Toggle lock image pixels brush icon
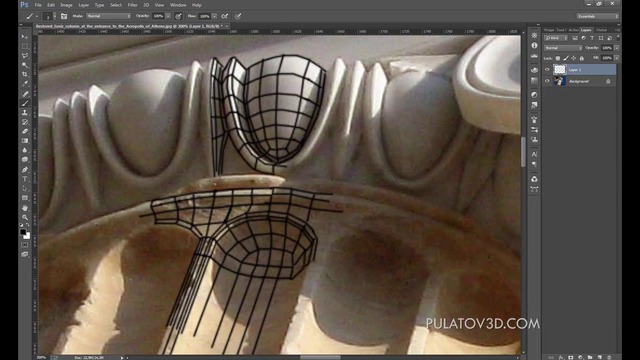The height and width of the screenshot is (360, 640). click(566, 58)
